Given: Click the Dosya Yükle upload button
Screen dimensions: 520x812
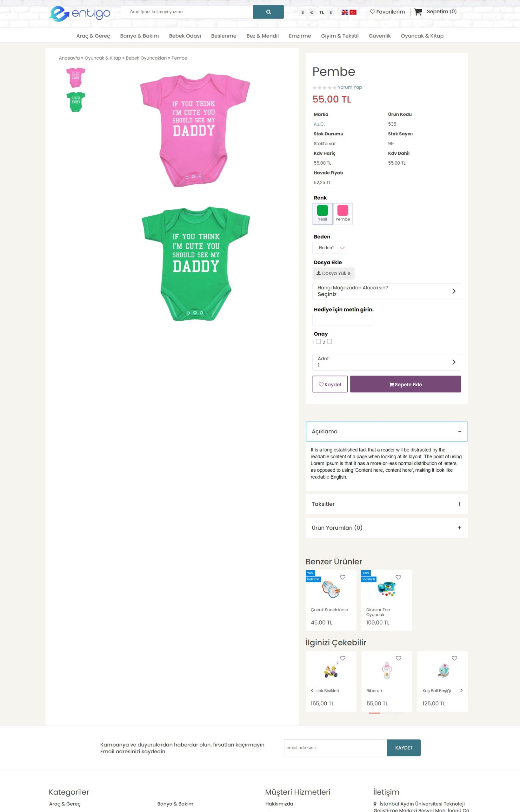Looking at the screenshot, I should 333,273.
